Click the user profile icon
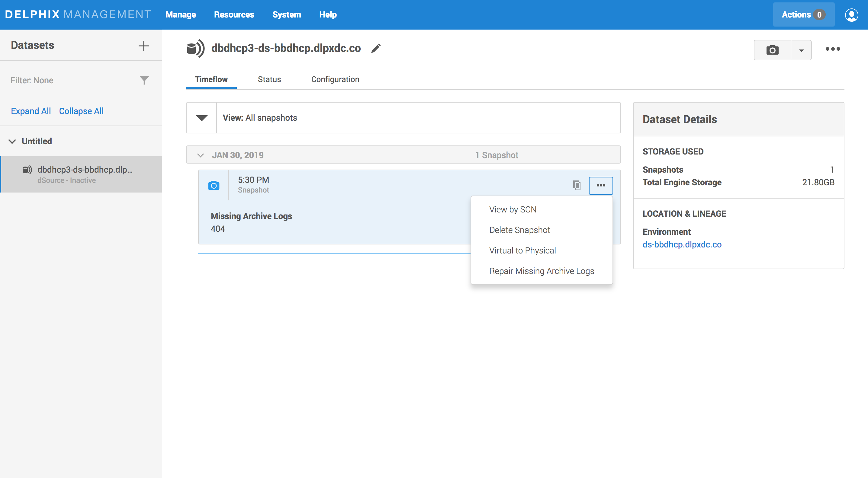The width and height of the screenshot is (868, 478). coord(851,15)
